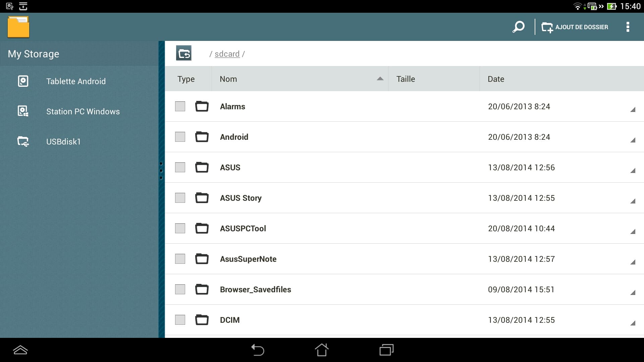This screenshot has width=644, height=362.
Task: Expand the AsusSuperNote row options triangle
Action: click(x=633, y=262)
